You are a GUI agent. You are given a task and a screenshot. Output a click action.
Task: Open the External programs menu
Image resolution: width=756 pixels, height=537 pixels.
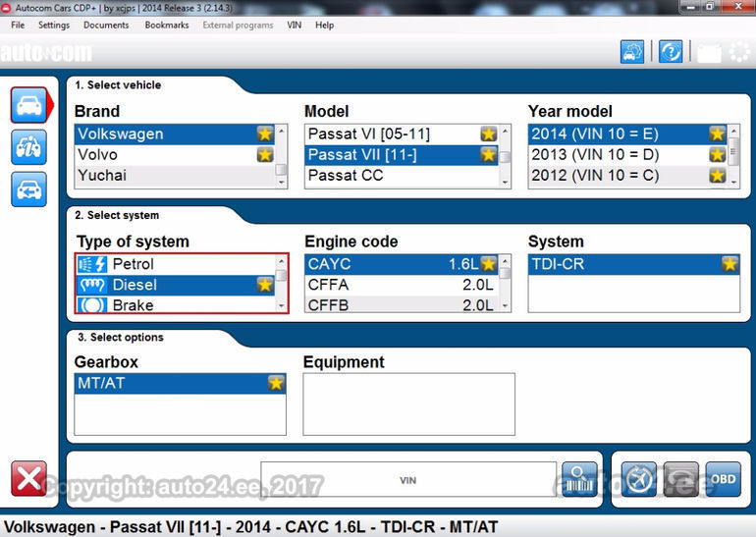[x=238, y=26]
